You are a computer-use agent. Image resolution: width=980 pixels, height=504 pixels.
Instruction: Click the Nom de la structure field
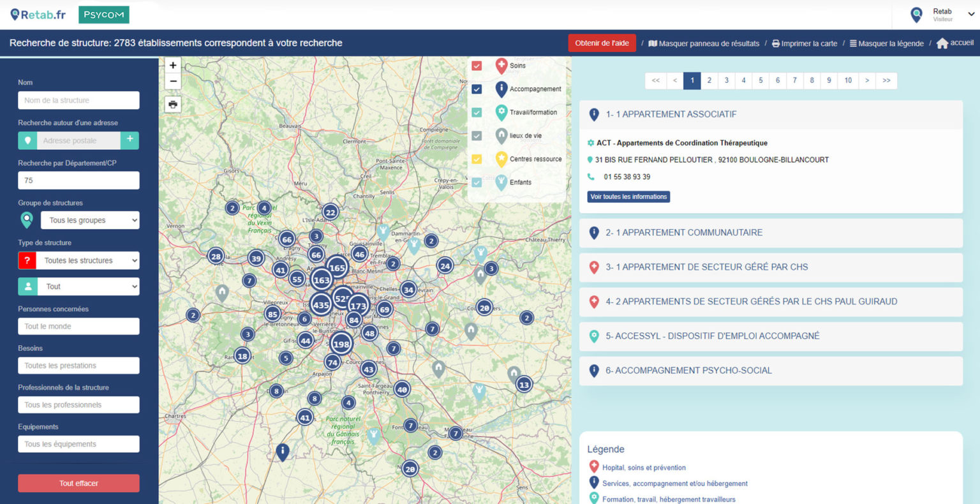point(78,100)
